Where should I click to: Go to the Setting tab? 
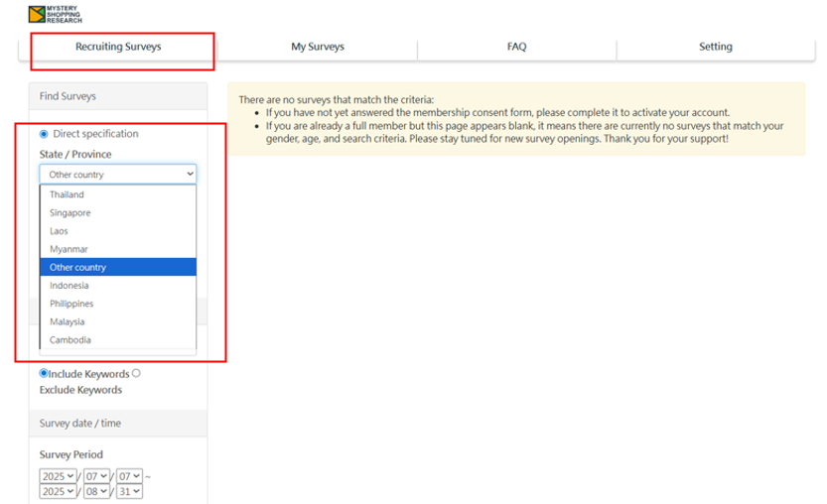coord(716,47)
